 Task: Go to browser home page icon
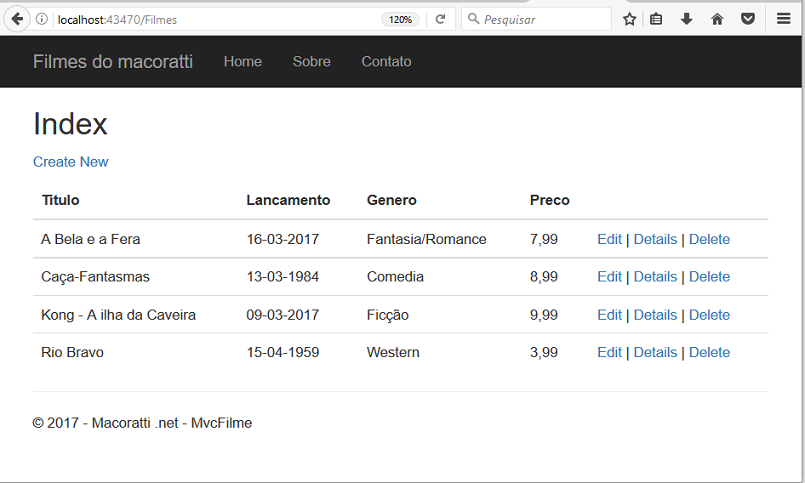[x=717, y=20]
